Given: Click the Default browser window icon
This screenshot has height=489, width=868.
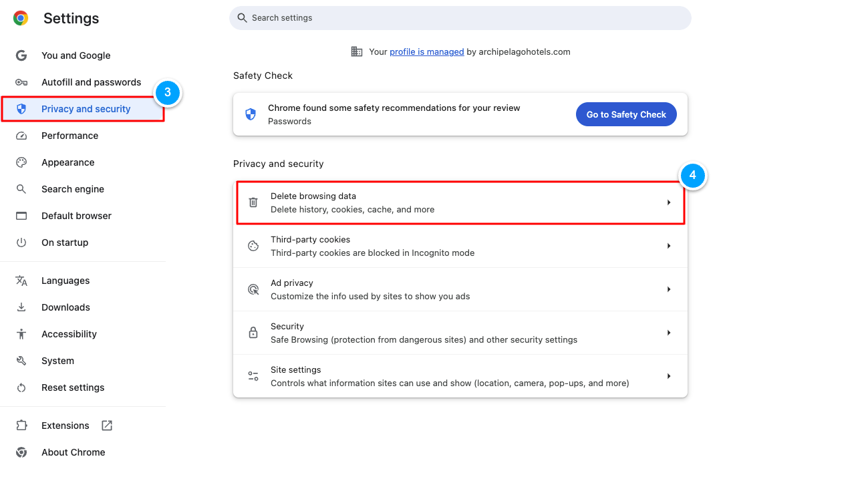Looking at the screenshot, I should tap(21, 216).
